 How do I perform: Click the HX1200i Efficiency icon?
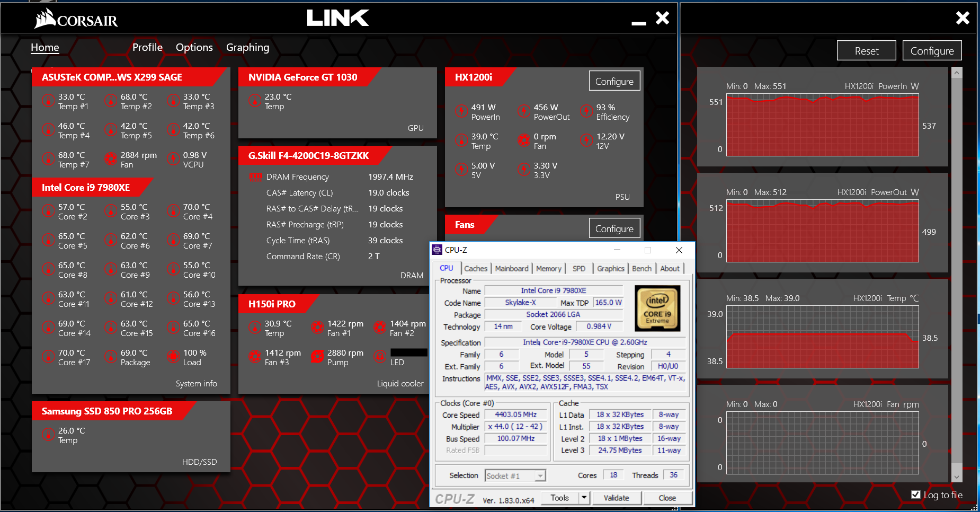tap(586, 111)
